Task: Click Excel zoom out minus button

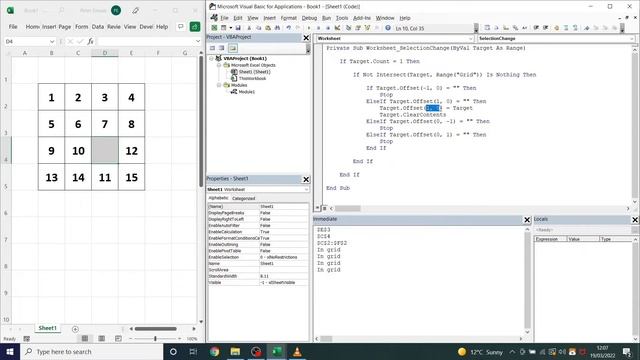Action: 130,339
